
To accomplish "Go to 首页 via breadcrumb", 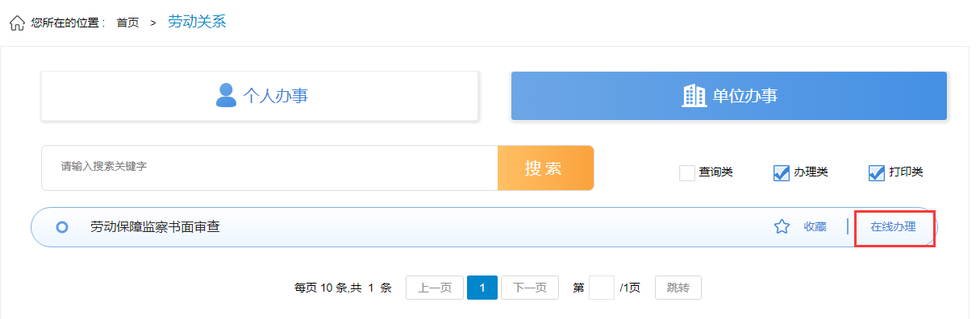I will [x=127, y=23].
